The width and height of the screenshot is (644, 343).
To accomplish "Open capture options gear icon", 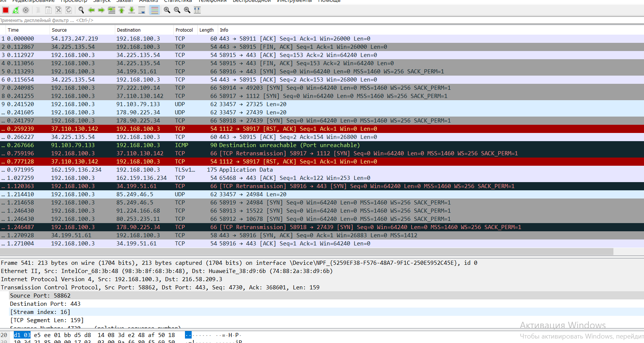I will (26, 10).
